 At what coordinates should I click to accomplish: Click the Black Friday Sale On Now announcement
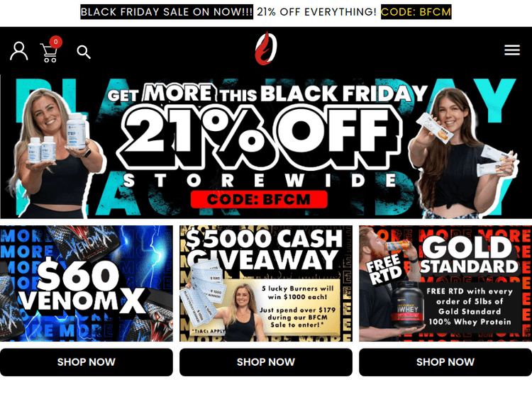pos(167,12)
